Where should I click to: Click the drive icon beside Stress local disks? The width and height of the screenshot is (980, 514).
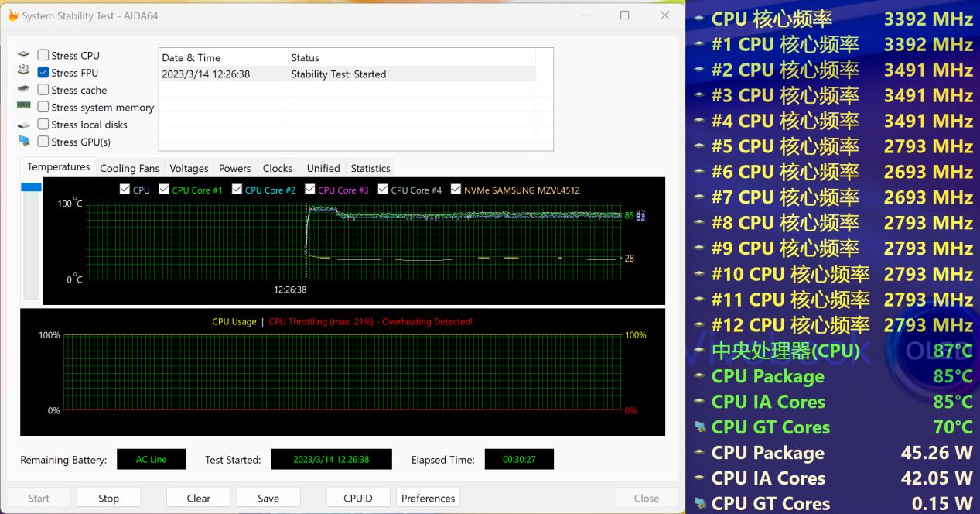point(24,125)
